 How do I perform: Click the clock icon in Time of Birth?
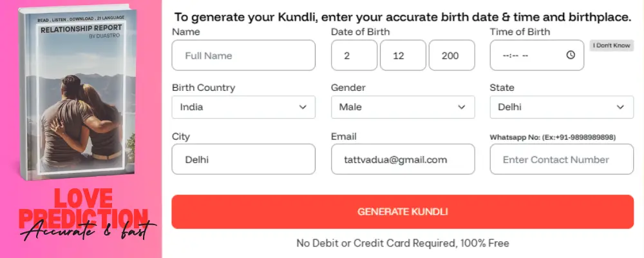[x=571, y=55]
